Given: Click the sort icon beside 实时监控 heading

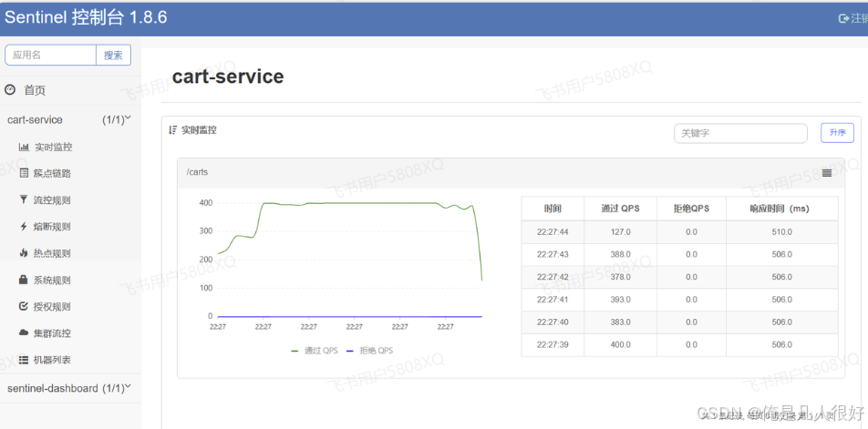Looking at the screenshot, I should click(x=172, y=130).
